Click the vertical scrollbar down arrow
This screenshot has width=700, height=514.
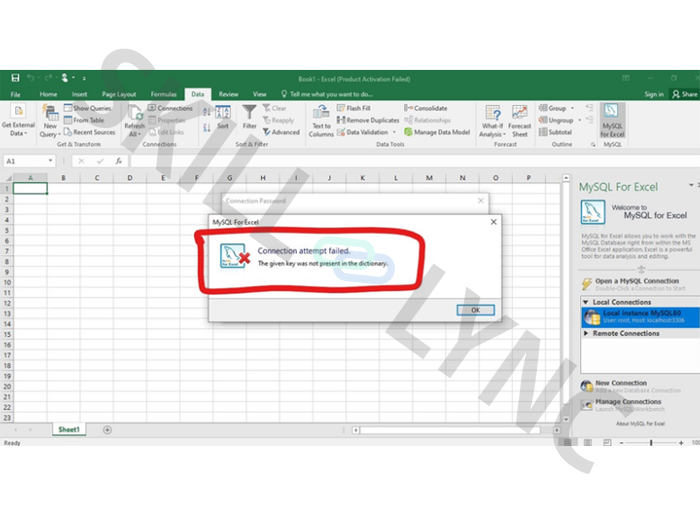click(x=566, y=419)
